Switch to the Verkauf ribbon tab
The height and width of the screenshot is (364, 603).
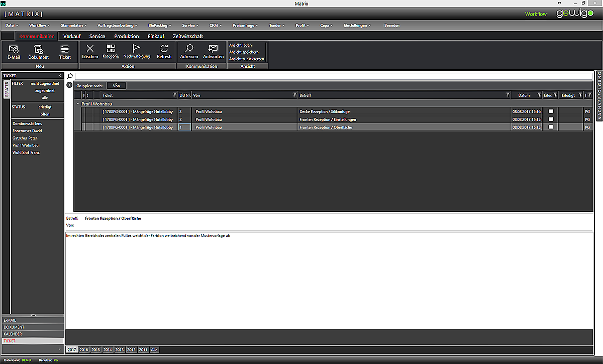tap(72, 36)
